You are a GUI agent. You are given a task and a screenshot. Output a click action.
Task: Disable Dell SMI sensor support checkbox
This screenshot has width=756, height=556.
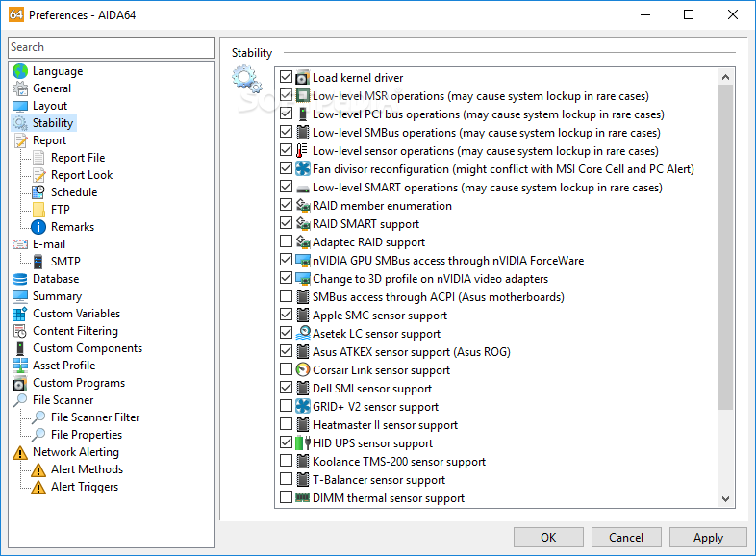pyautogui.click(x=286, y=388)
